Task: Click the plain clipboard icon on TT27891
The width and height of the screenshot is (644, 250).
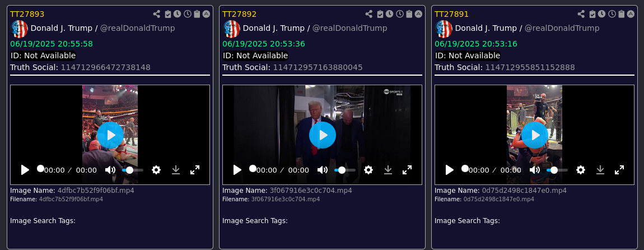Action: [x=622, y=14]
